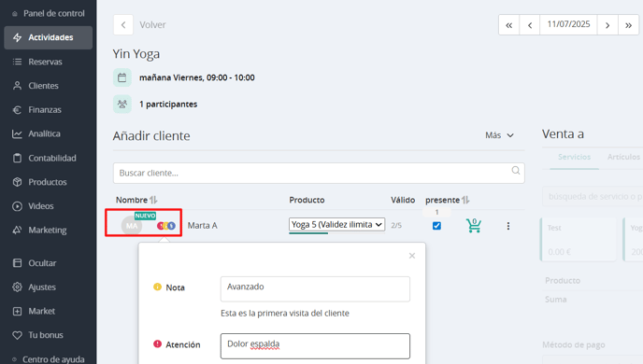Screen dimensions: 643x364
Task: Go to Clientes section
Action: tap(43, 86)
